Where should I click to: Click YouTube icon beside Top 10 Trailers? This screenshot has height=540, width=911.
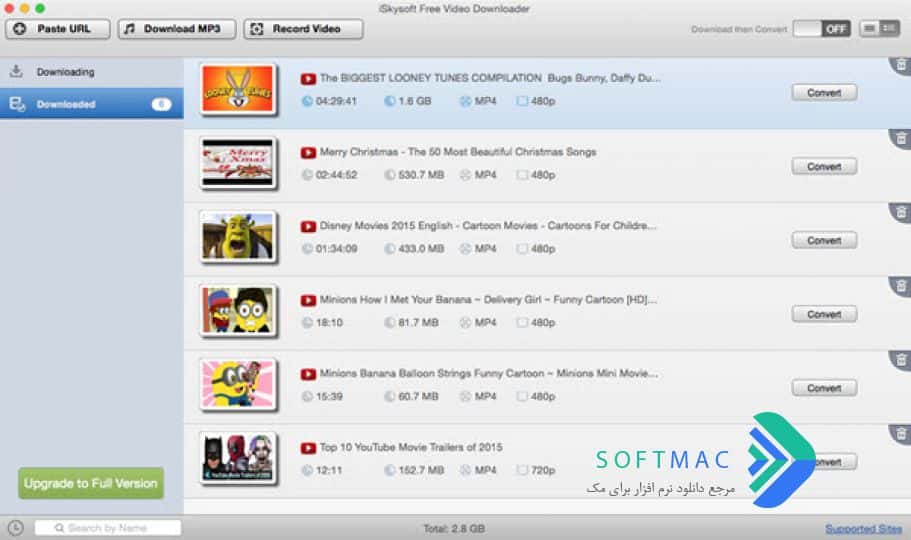(x=308, y=448)
